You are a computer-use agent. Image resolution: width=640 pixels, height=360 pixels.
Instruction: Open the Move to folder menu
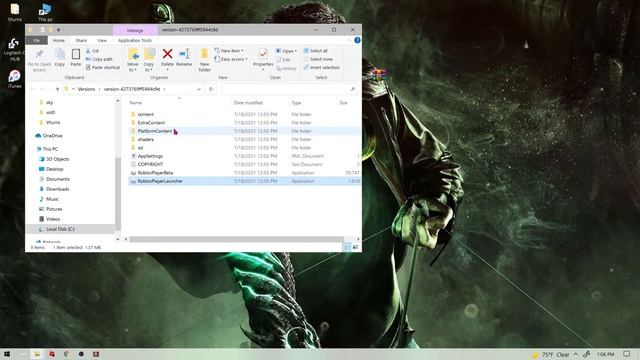(x=133, y=60)
